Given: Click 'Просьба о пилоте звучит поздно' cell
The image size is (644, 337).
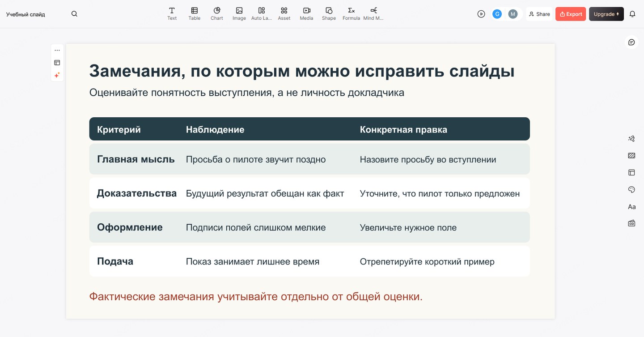Looking at the screenshot, I should click(256, 159).
